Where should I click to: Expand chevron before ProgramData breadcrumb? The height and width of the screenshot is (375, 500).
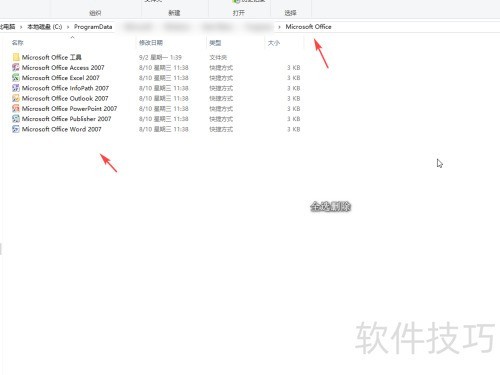tap(68, 27)
